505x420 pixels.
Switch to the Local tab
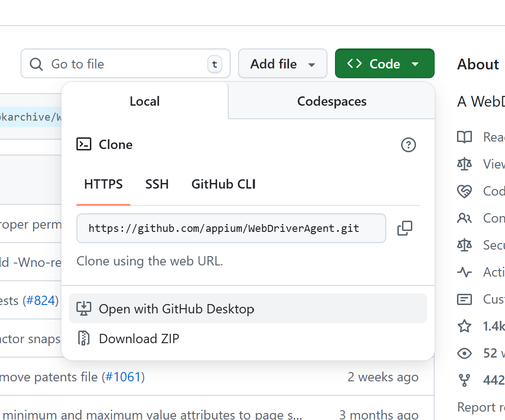click(144, 101)
